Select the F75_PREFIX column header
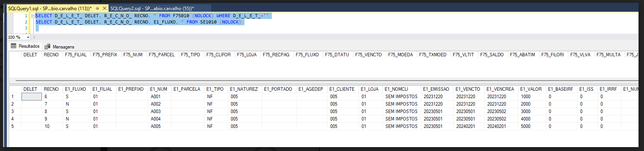The width and height of the screenshot is (644, 151). (105, 55)
